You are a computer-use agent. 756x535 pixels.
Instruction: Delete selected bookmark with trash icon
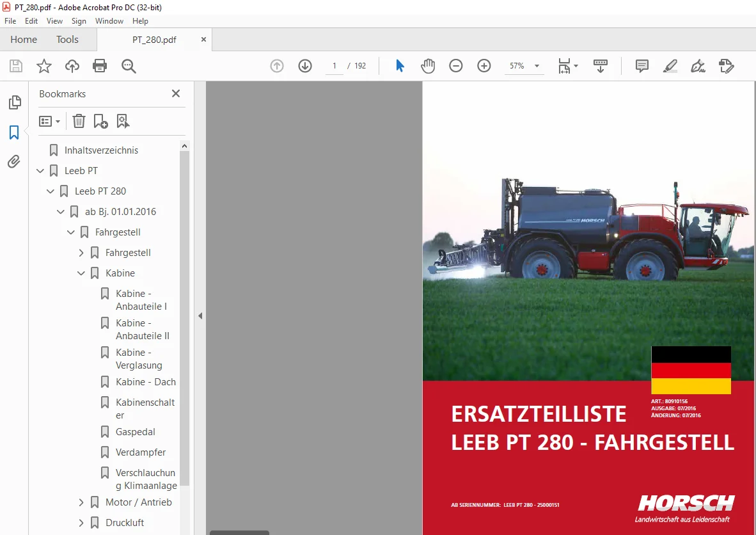pyautogui.click(x=79, y=121)
